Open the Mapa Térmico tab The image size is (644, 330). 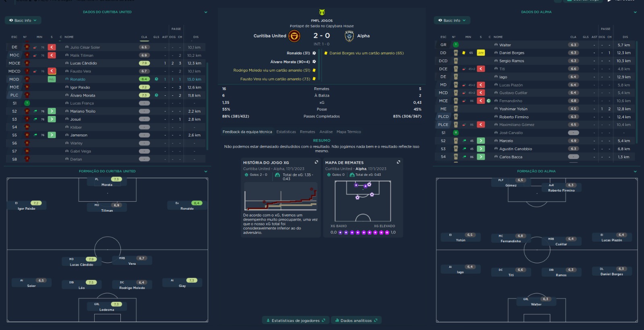[349, 132]
